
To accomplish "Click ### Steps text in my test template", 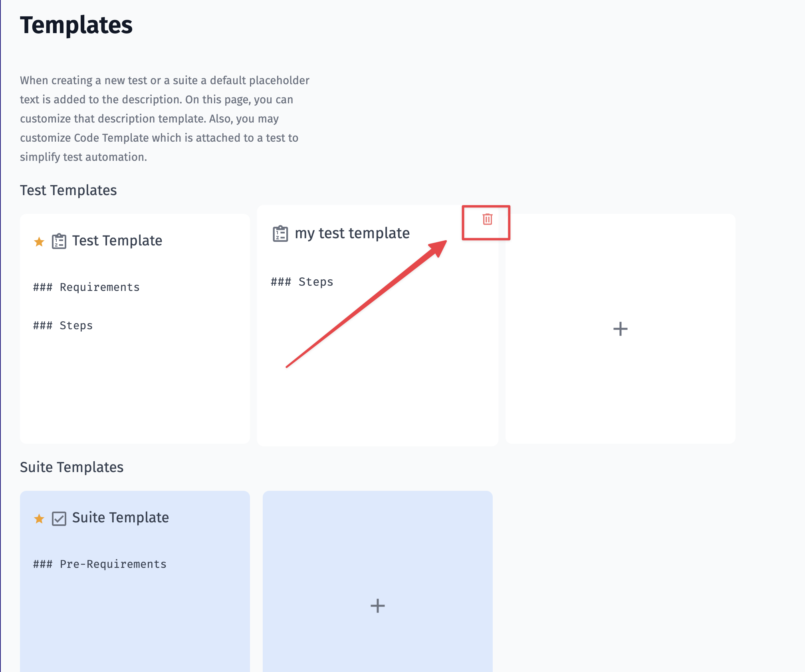I will click(302, 282).
